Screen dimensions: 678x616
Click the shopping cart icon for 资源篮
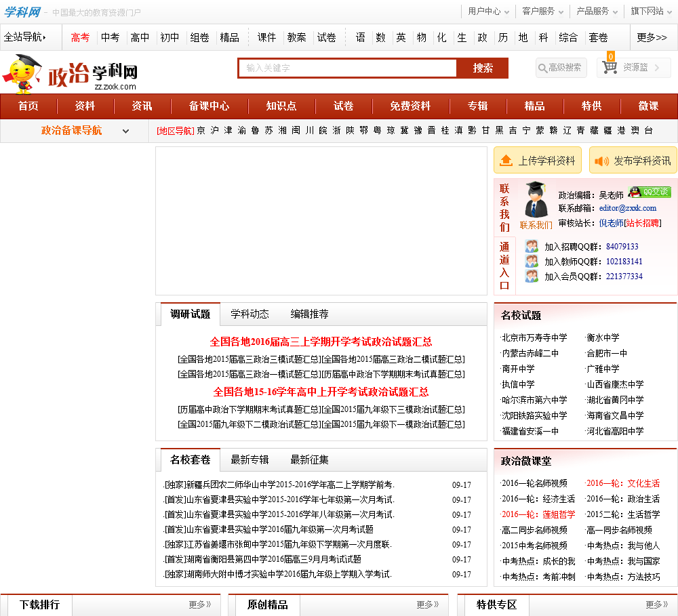click(610, 68)
